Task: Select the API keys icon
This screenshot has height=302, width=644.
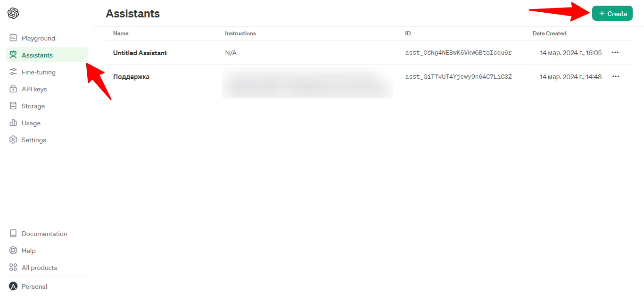Action: [x=13, y=89]
